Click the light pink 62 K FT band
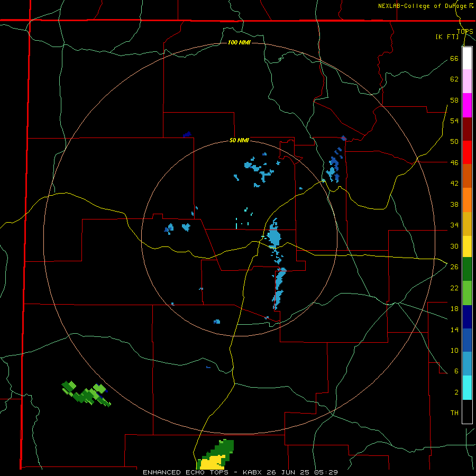This screenshot has height=476, width=476. click(467, 81)
